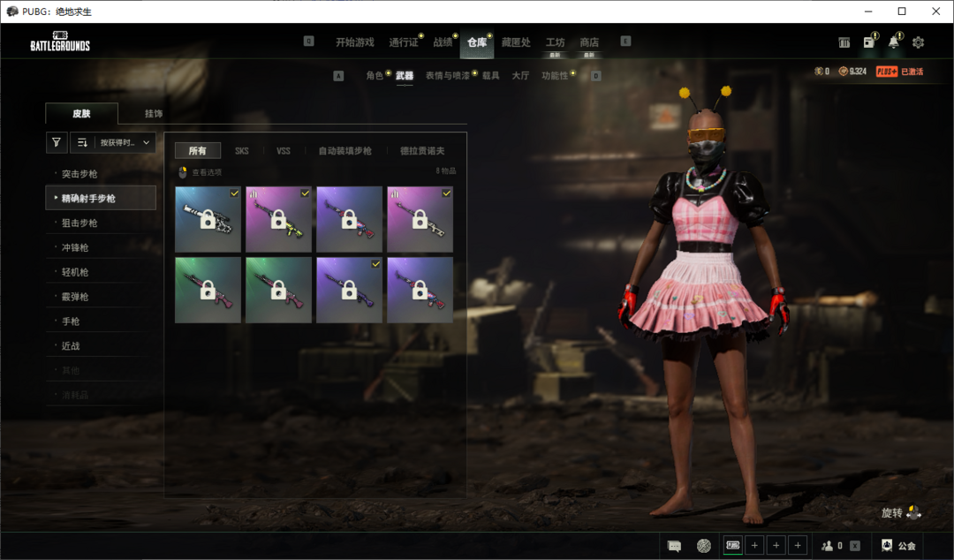
Task: Open the settings gear
Action: (x=918, y=42)
